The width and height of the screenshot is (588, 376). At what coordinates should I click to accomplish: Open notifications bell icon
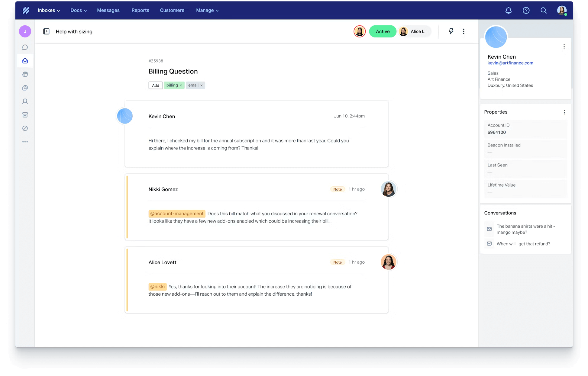(x=509, y=11)
